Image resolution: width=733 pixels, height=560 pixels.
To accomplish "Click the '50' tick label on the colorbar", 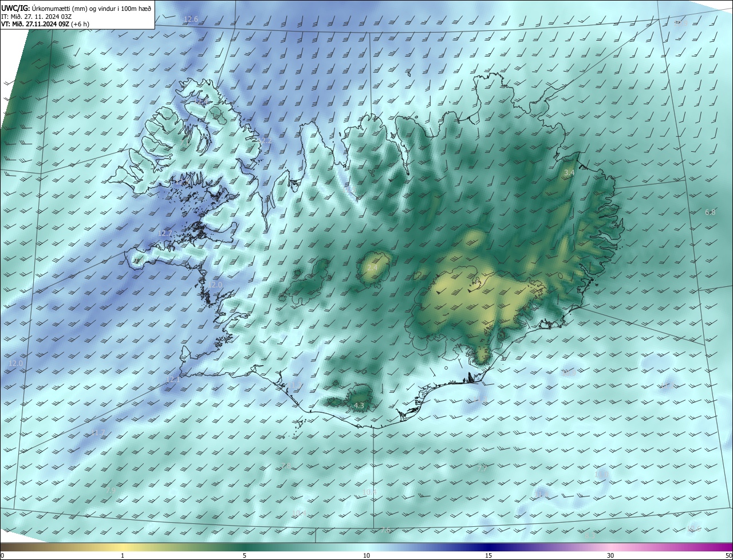I will pos(728,555).
